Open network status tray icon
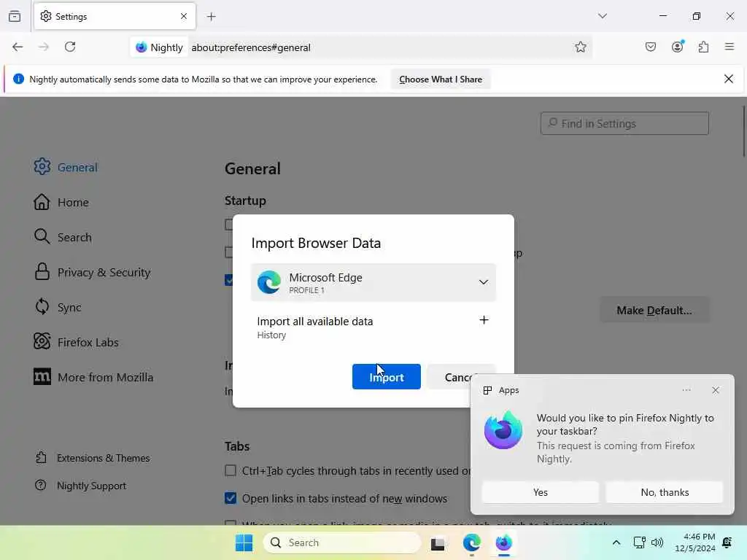Viewport: 747px width, 560px height. 639,542
